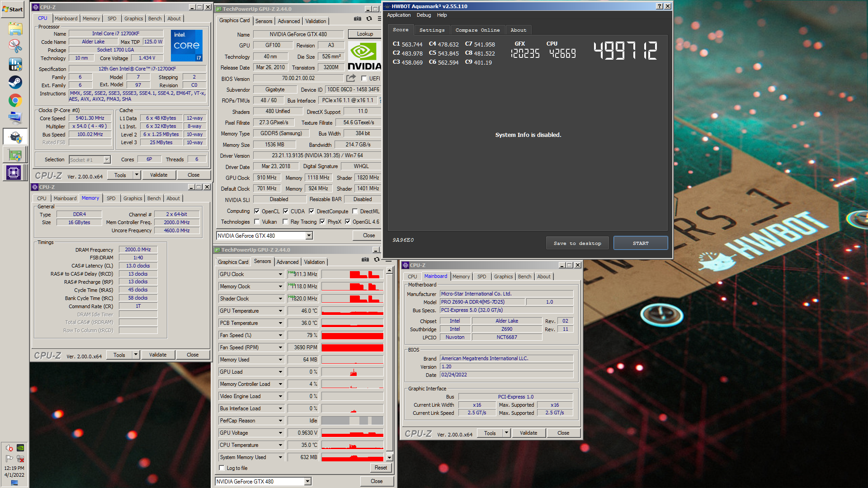
Task: Click Validate in CPU-Z Mainboard window
Action: pyautogui.click(x=528, y=433)
